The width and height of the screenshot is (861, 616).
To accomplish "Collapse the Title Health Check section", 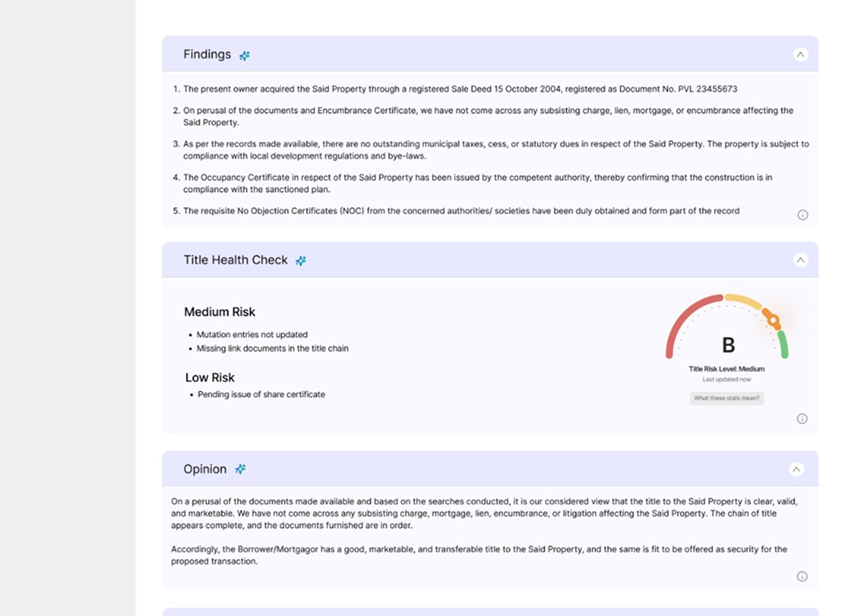I will pyautogui.click(x=801, y=259).
